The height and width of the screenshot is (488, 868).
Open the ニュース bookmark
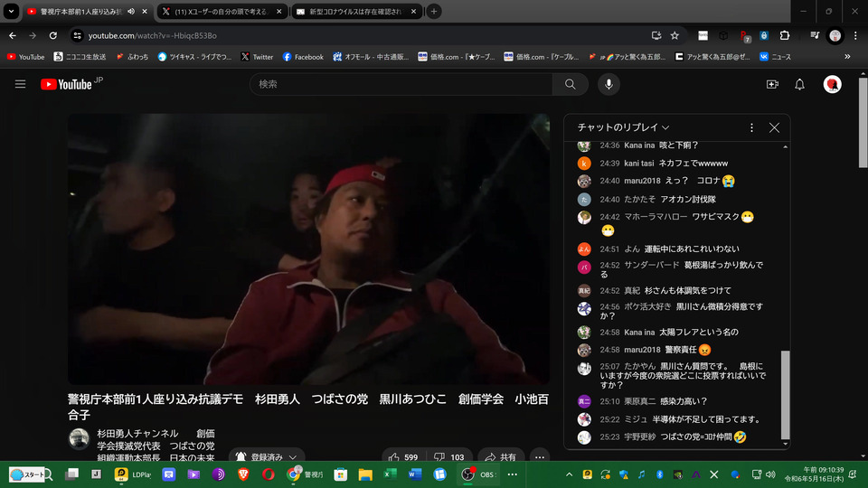pyautogui.click(x=776, y=57)
